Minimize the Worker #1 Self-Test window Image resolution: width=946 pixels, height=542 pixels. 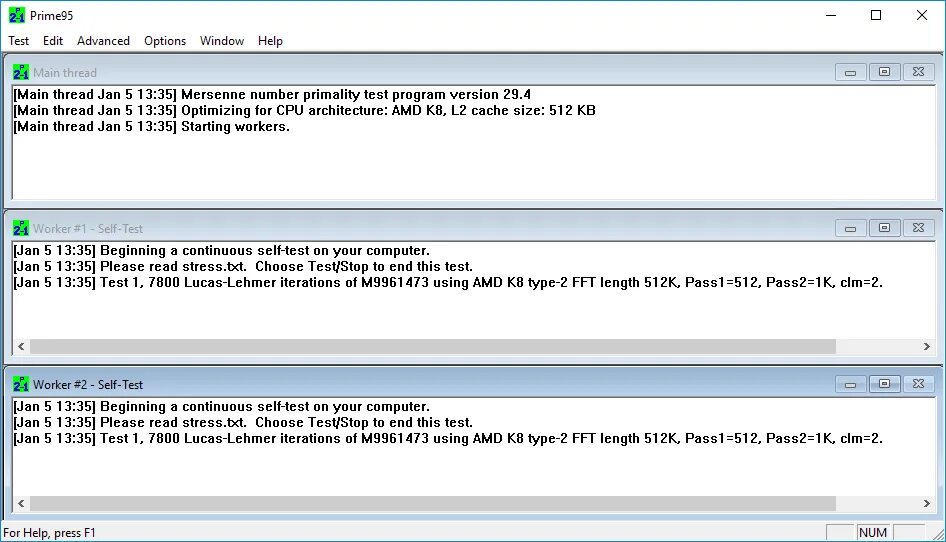[851, 228]
